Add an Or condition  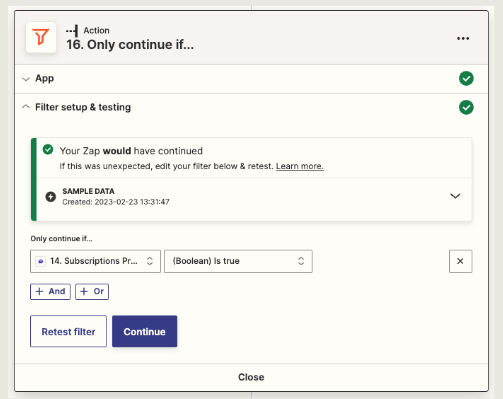click(92, 292)
